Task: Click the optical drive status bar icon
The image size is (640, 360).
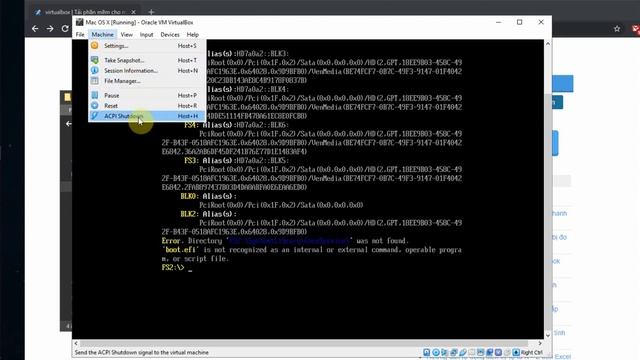Action: pyautogui.click(x=436, y=352)
